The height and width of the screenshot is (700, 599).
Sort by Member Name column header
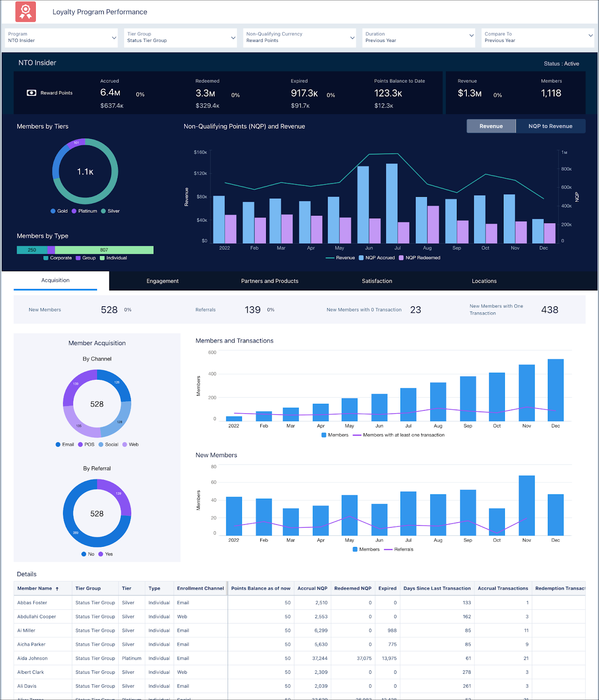(35, 588)
